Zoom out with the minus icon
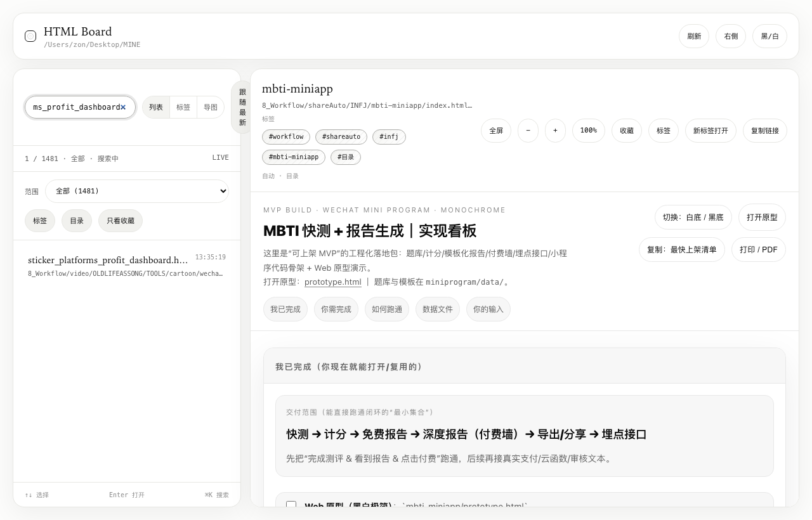 (528, 131)
